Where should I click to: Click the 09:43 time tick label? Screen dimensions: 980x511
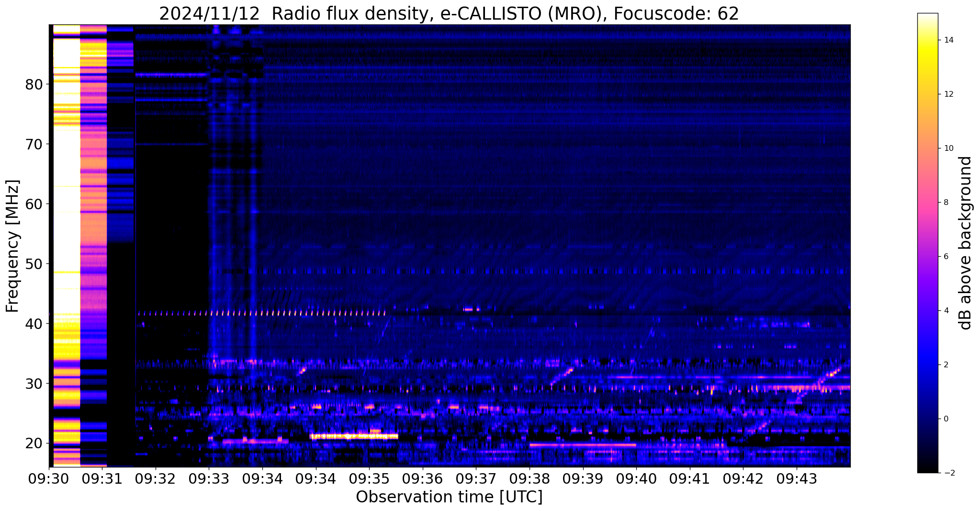(x=796, y=478)
